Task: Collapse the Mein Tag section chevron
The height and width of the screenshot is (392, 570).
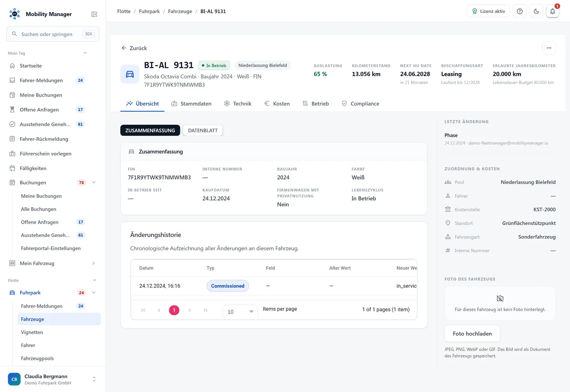Action: (85, 53)
